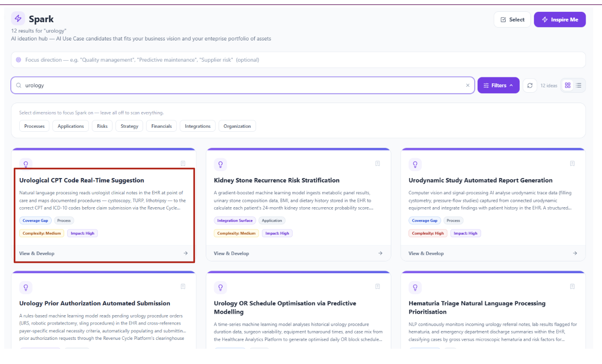Click Complexity: High tag on Urodynamic Study card
The height and width of the screenshot is (364, 602).
pyautogui.click(x=428, y=233)
